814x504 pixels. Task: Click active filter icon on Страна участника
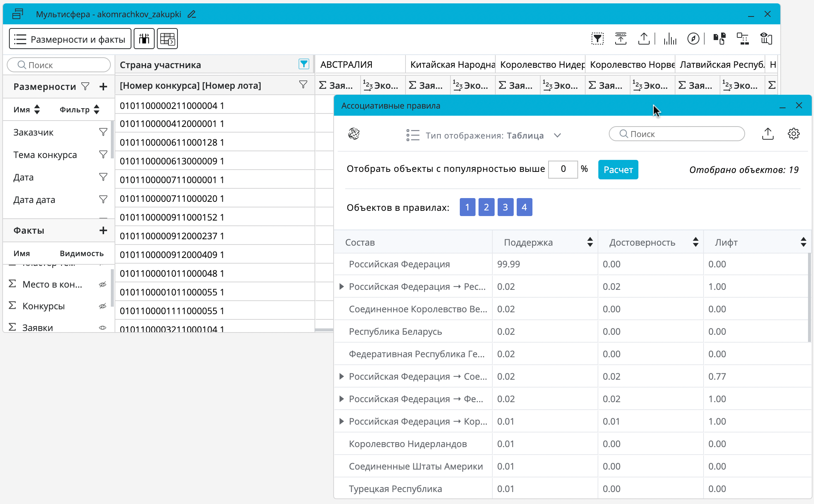[x=304, y=64]
